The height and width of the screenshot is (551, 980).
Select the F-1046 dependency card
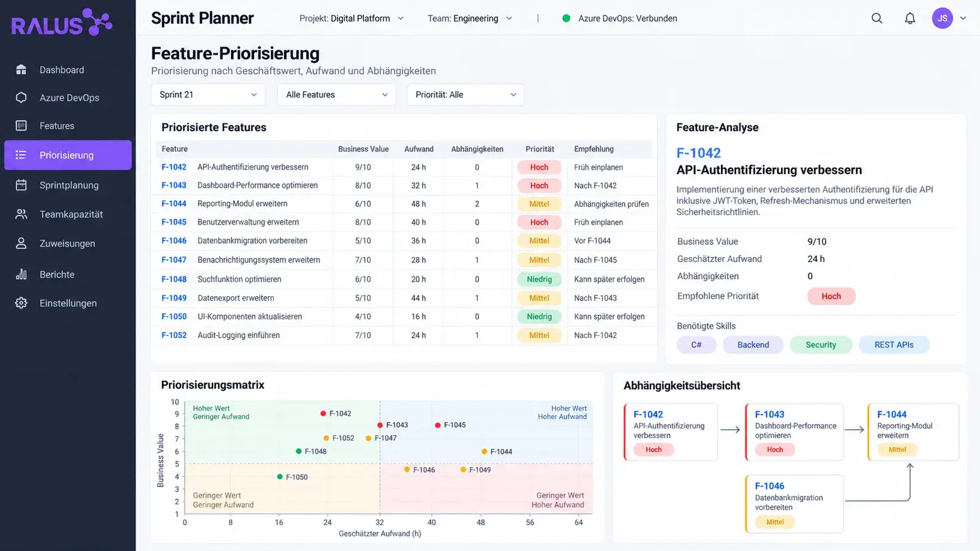(x=794, y=504)
